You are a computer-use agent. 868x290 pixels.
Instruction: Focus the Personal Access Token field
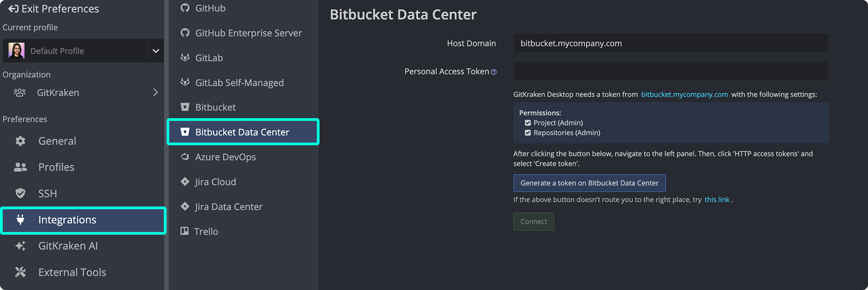(671, 72)
